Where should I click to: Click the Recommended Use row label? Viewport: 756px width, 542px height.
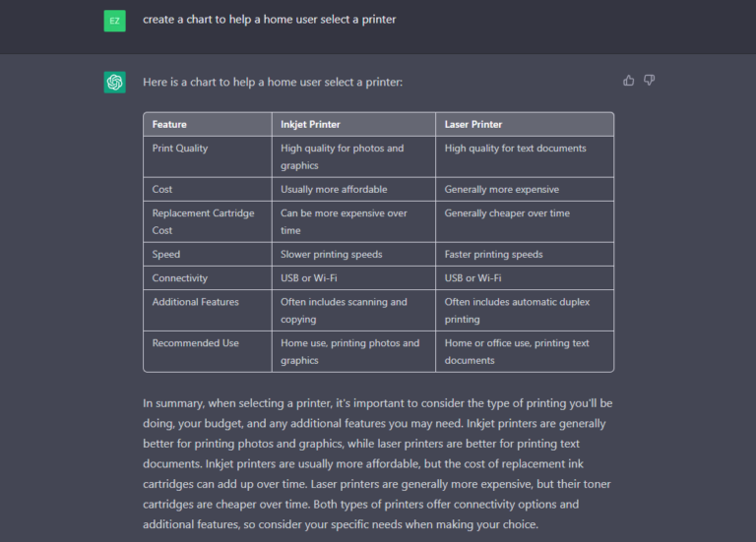[195, 343]
